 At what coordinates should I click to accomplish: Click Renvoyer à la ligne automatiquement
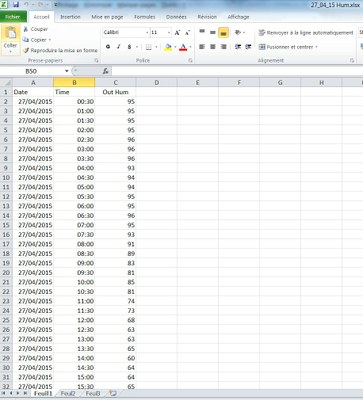click(x=306, y=33)
